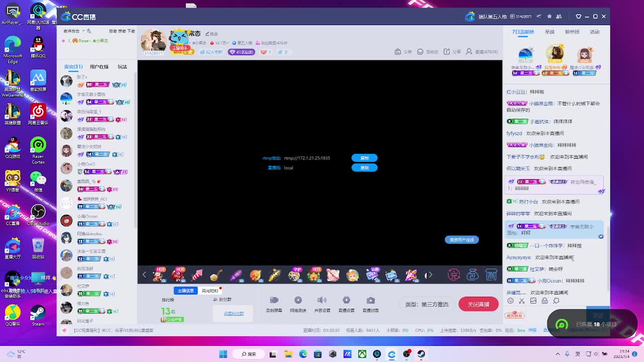Switch to the 高光时刻 tab
Screen dimensions: 644x362
point(209,291)
